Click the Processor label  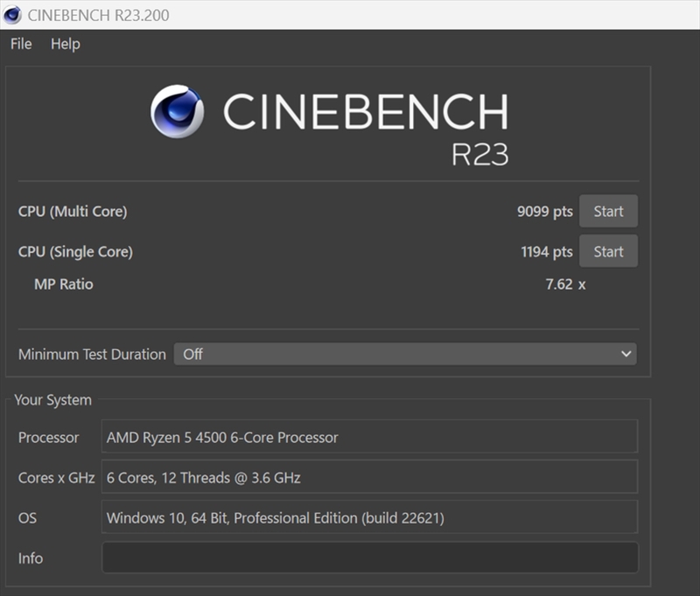tap(49, 438)
